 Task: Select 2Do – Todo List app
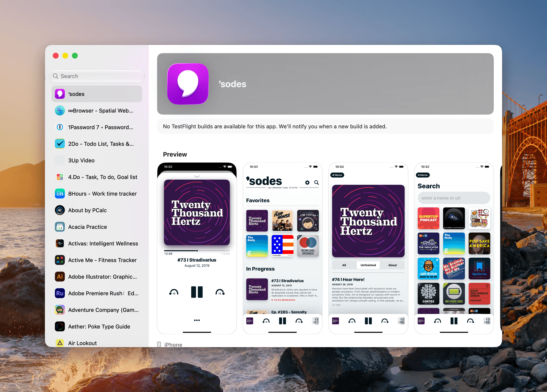pos(97,144)
